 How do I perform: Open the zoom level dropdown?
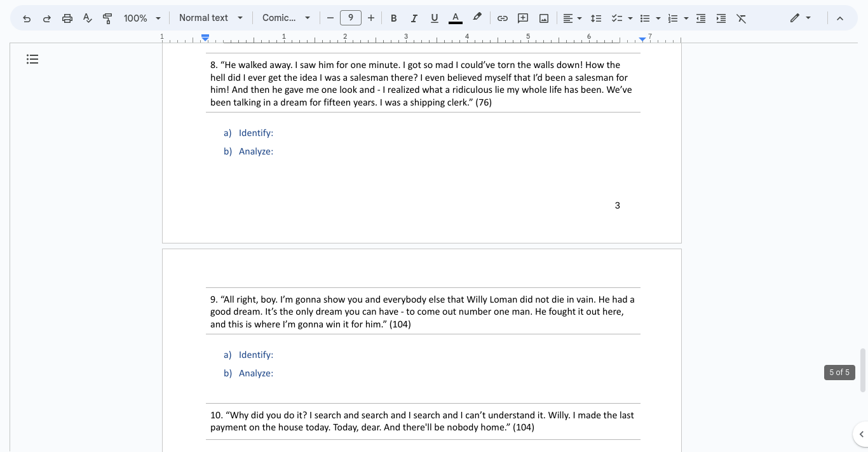pos(142,18)
